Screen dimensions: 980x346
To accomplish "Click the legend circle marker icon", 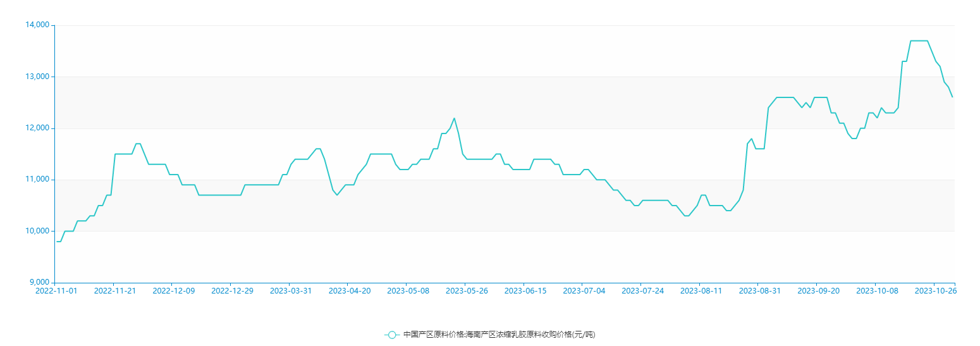I will pyautogui.click(x=392, y=335).
